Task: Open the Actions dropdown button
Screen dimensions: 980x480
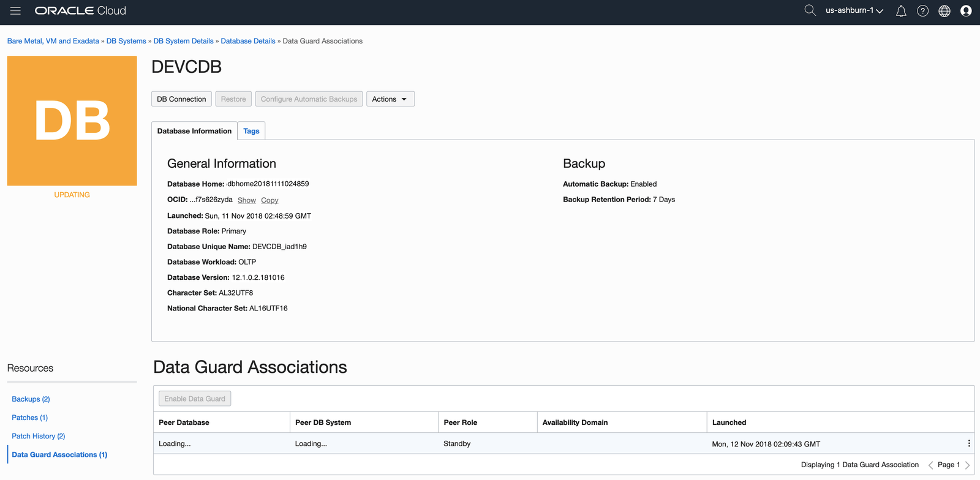Action: (390, 99)
